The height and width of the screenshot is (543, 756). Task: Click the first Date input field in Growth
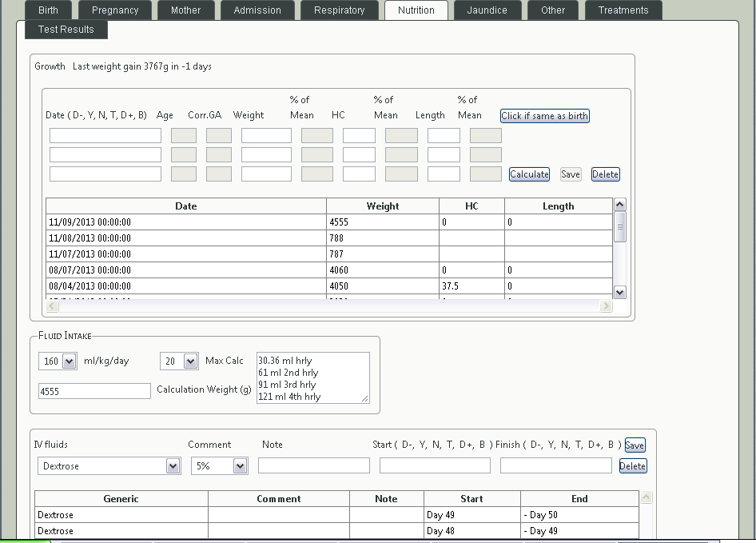tap(105, 136)
